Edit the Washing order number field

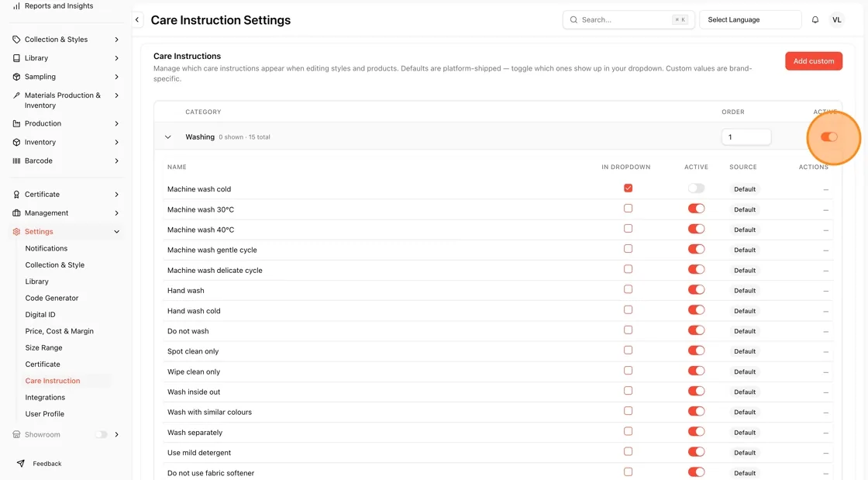pyautogui.click(x=746, y=136)
